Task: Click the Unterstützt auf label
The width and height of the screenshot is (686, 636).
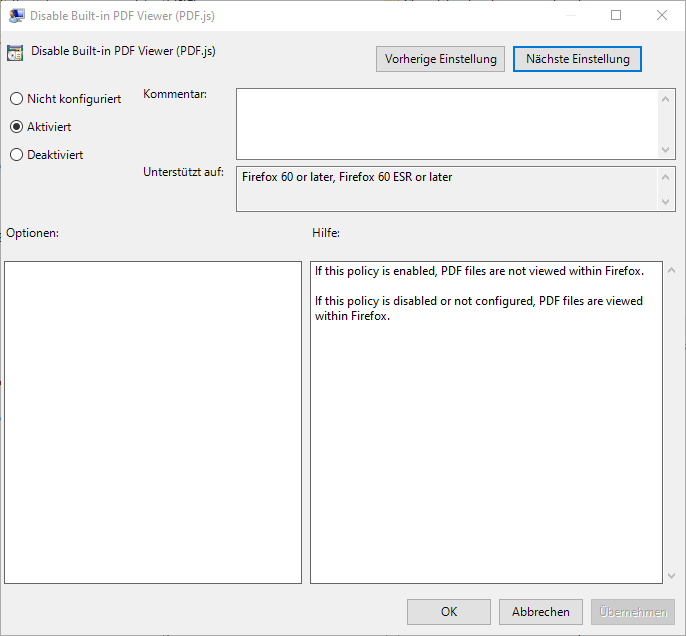Action: 183,172
